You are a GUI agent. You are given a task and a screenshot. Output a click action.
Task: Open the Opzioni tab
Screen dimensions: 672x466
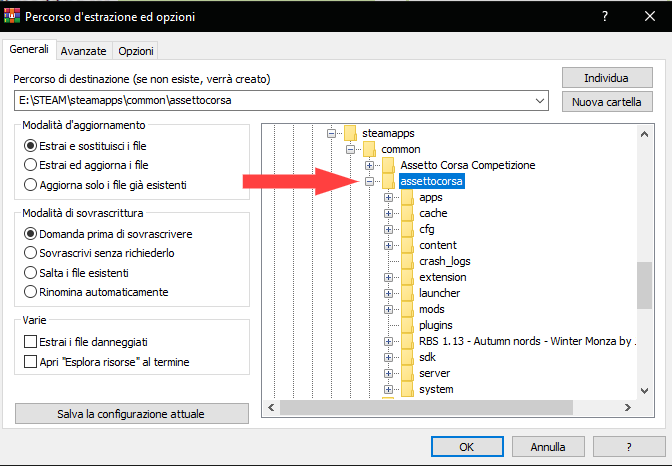coord(135,51)
